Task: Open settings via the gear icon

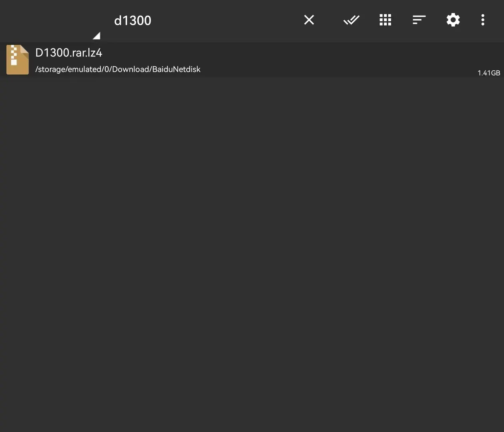Action: tap(453, 20)
